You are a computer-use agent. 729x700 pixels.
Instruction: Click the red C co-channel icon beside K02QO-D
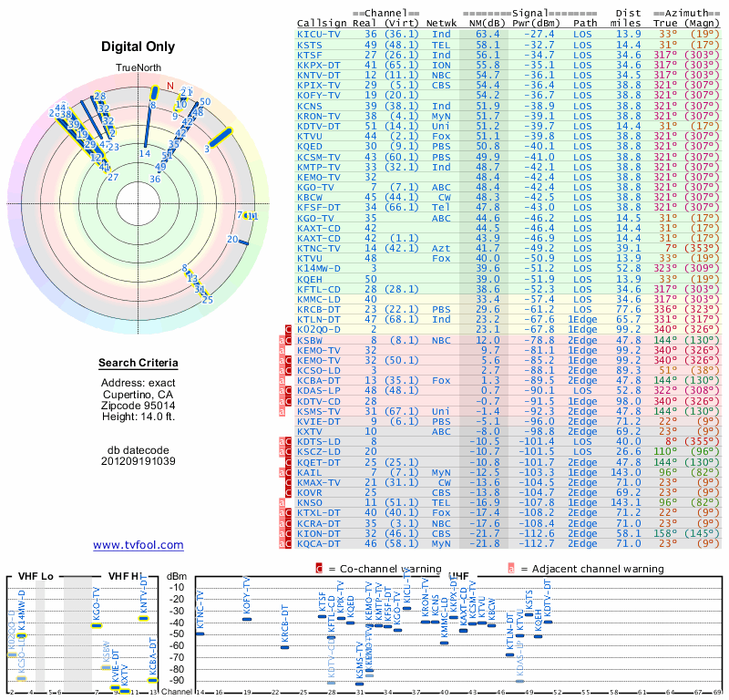tap(289, 330)
